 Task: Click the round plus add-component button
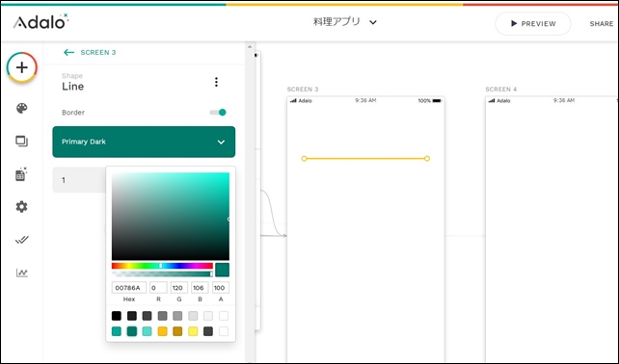tap(22, 67)
